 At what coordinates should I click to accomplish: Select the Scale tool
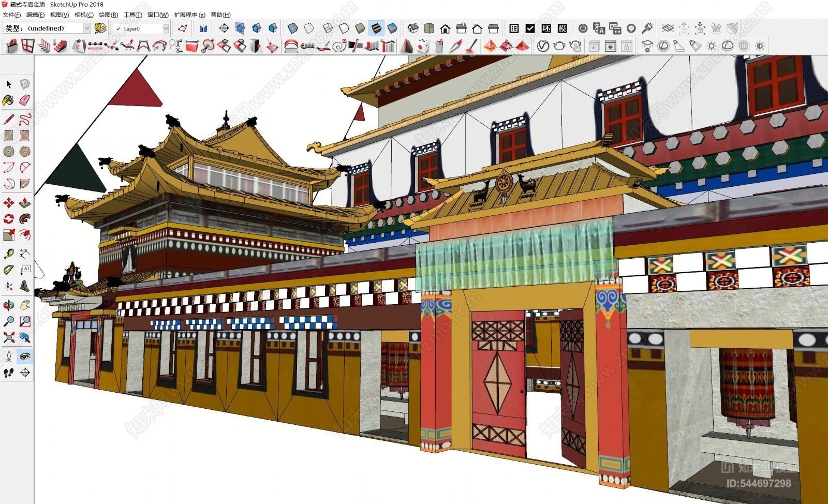pyautogui.click(x=9, y=234)
